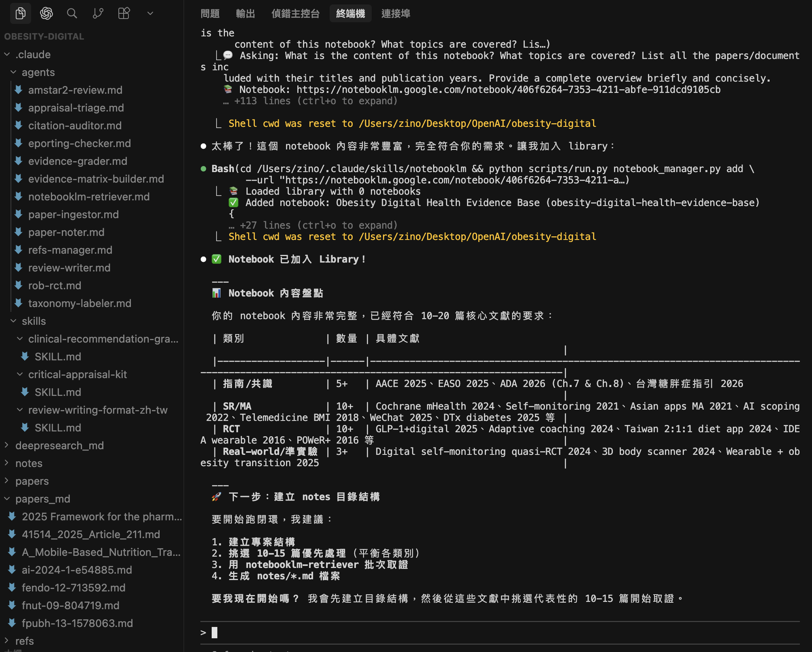Show more activity bar views chevron
The width and height of the screenshot is (812, 652).
point(150,13)
